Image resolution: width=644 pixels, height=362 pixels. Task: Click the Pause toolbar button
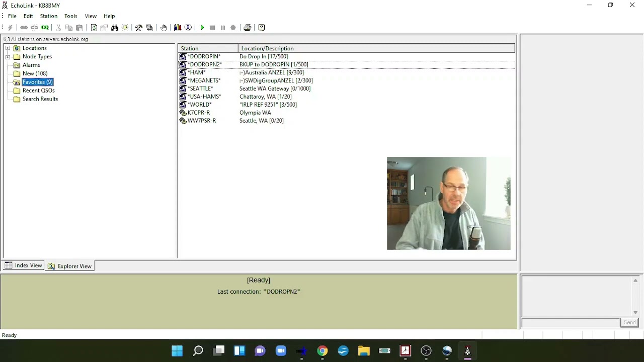coord(223,28)
